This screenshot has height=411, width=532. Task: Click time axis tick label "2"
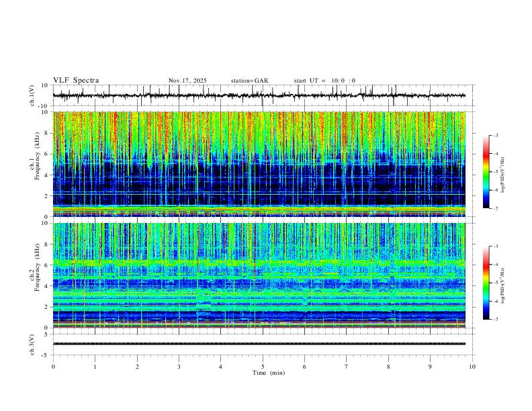coord(137,367)
